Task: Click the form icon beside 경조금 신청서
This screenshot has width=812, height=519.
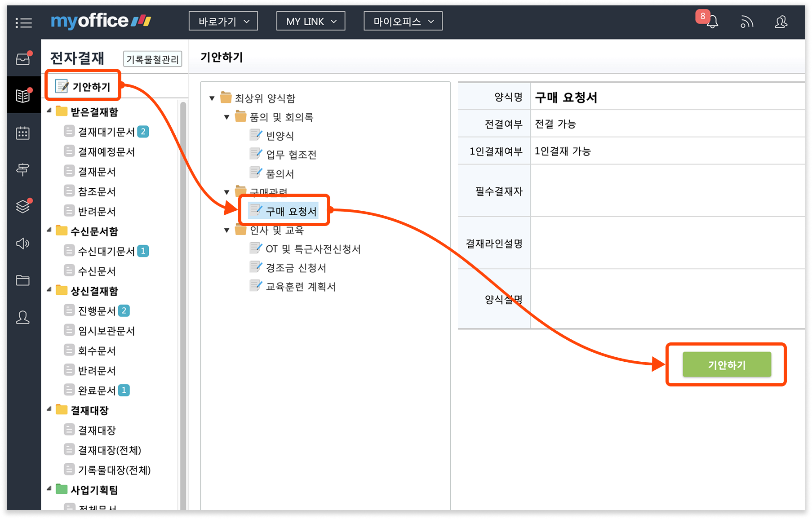Action: pos(256,267)
